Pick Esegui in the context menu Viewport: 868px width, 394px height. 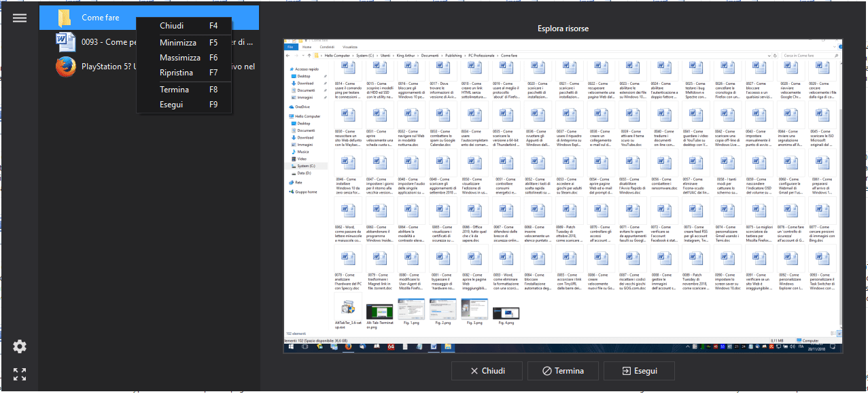click(x=171, y=105)
